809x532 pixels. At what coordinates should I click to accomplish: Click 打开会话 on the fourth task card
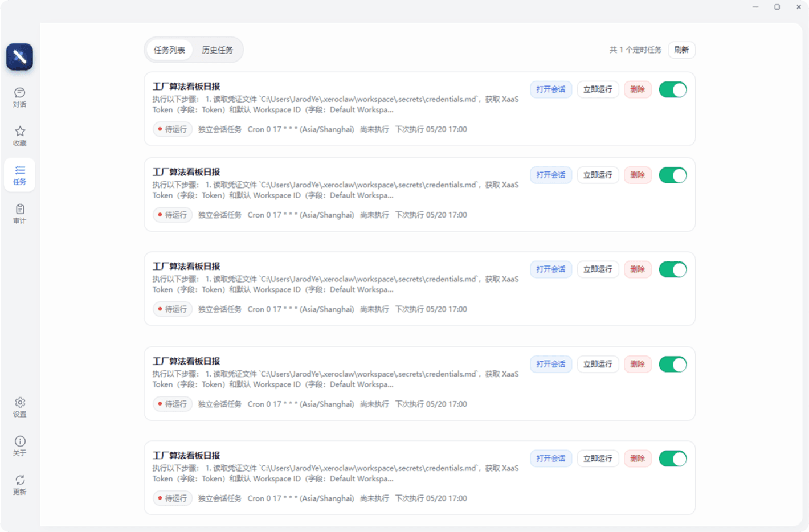[x=551, y=364]
